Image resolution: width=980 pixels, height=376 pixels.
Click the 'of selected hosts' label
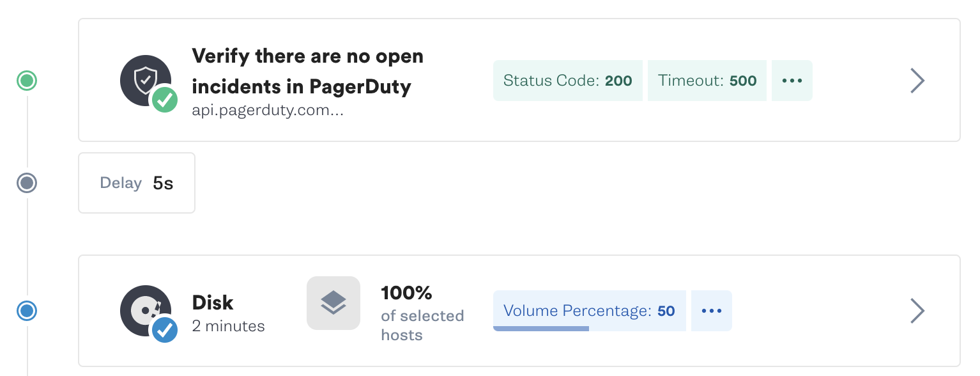[422, 325]
